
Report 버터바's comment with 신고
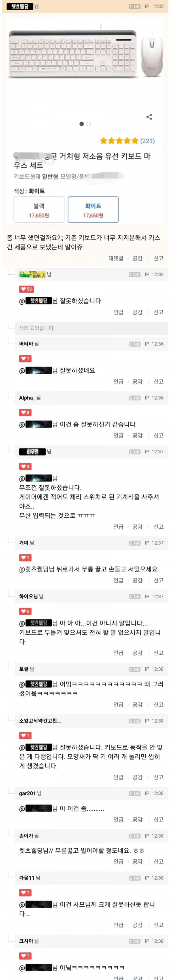coord(159,382)
